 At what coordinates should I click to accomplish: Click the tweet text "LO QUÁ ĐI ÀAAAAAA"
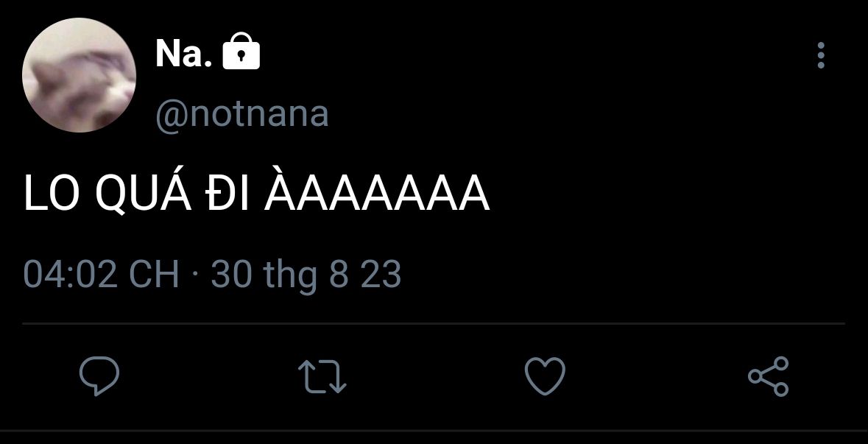[x=256, y=196]
